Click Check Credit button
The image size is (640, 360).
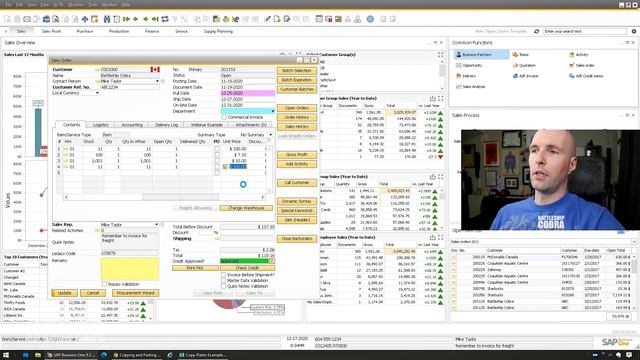click(247, 268)
